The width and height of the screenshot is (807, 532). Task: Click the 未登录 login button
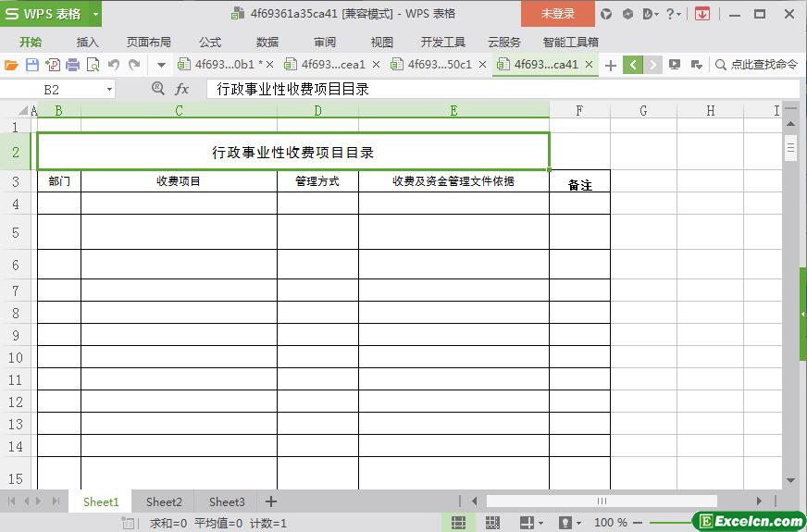[x=558, y=14]
